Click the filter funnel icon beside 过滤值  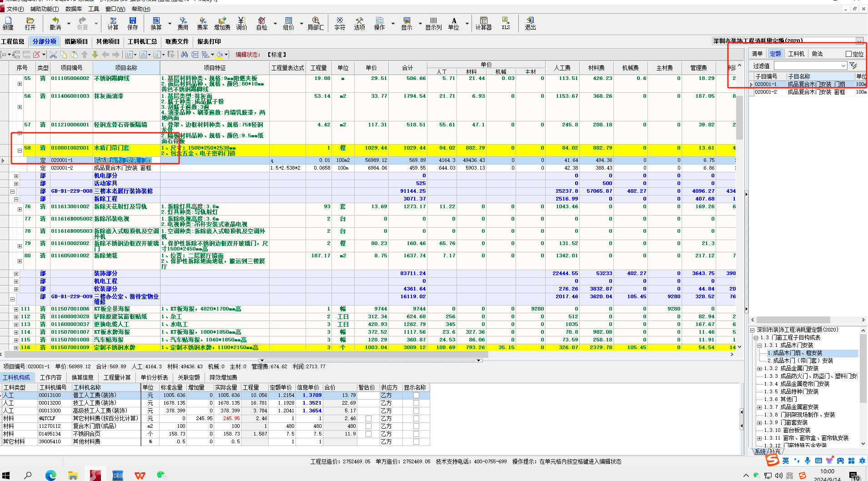[x=853, y=66]
